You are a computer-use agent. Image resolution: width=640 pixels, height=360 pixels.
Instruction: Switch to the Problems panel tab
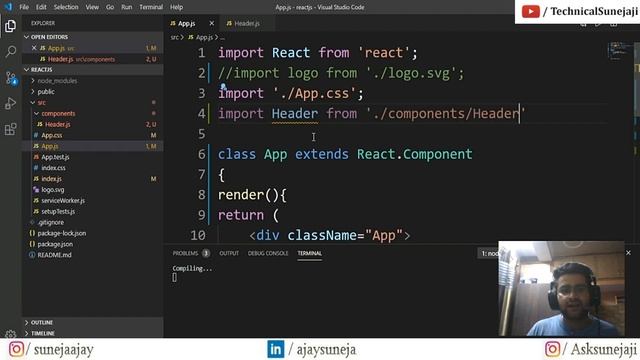[191, 253]
